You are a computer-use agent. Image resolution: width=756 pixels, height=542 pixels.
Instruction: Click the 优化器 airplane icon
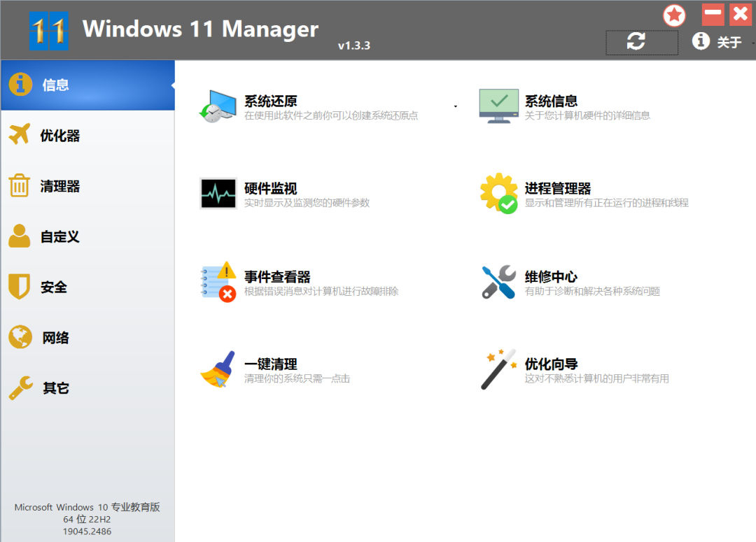(20, 135)
